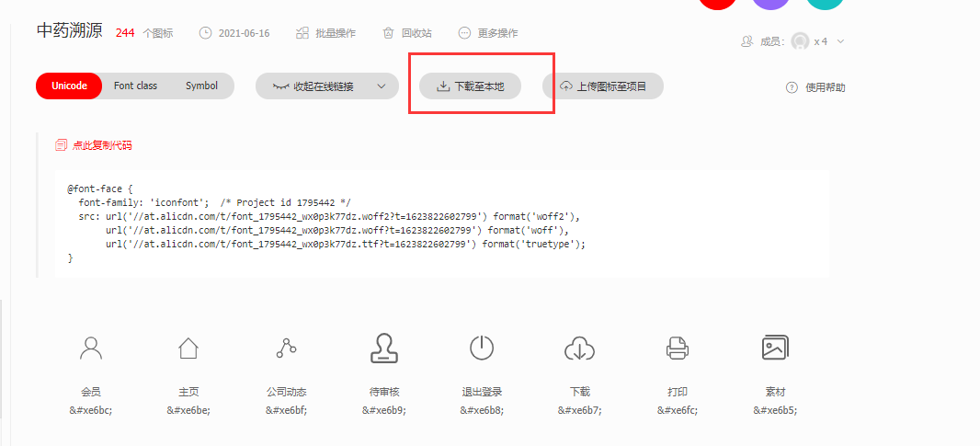Image resolution: width=980 pixels, height=446 pixels.
Task: Select the 待审核 stamp icon
Action: click(383, 348)
